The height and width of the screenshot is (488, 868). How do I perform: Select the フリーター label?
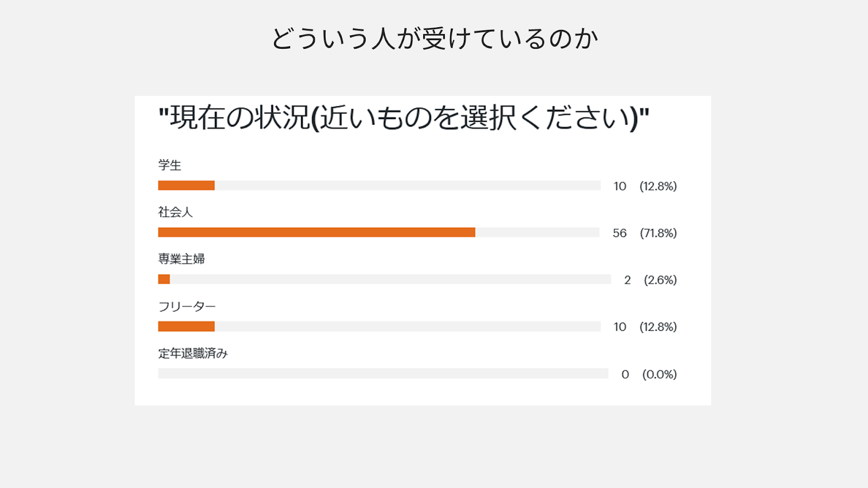(187, 306)
